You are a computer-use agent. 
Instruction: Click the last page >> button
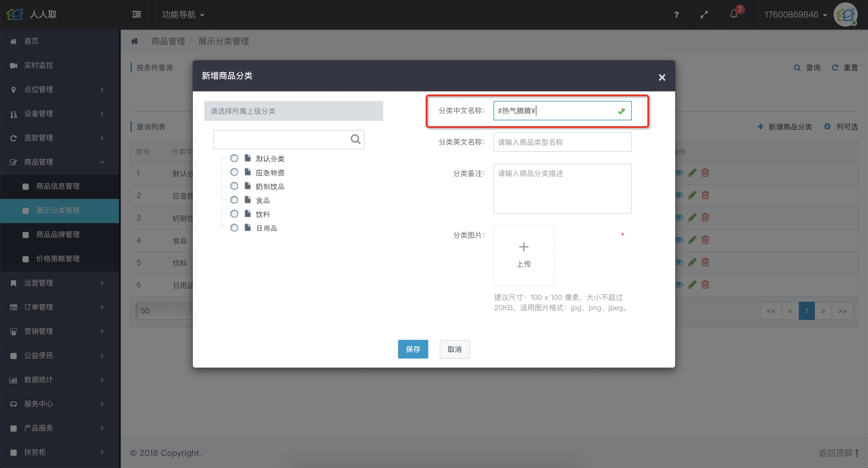pos(842,311)
